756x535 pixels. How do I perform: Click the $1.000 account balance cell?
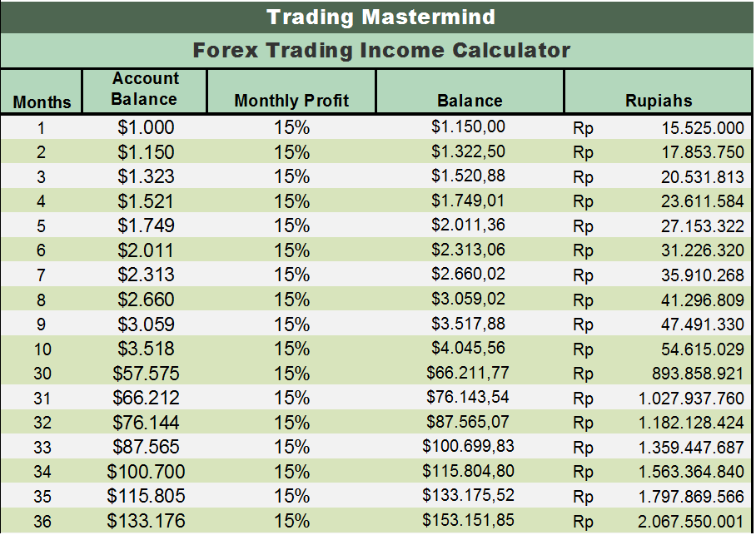146,128
